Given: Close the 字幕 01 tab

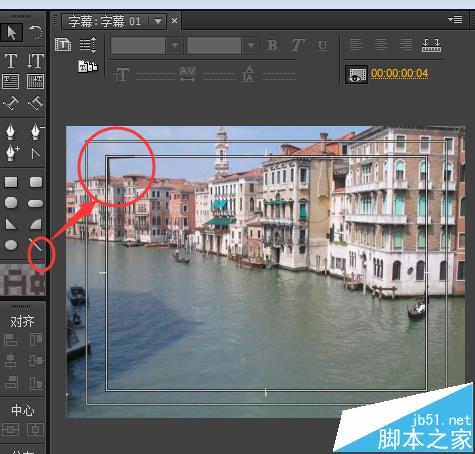Looking at the screenshot, I should tap(174, 21).
